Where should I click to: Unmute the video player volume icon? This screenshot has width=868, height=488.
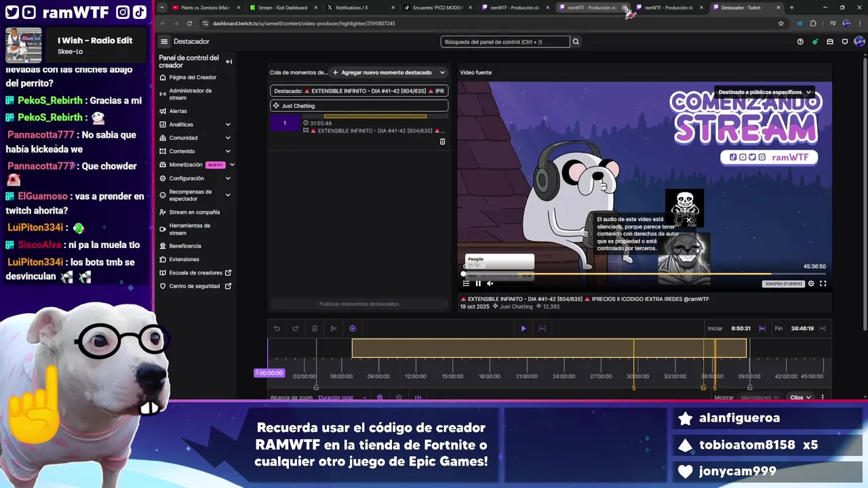490,284
